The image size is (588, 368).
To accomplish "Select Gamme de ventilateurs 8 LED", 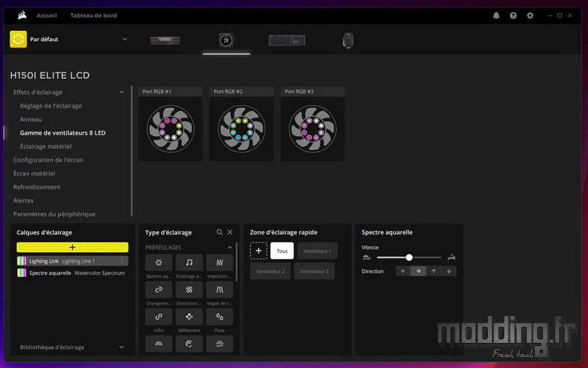I will [62, 133].
